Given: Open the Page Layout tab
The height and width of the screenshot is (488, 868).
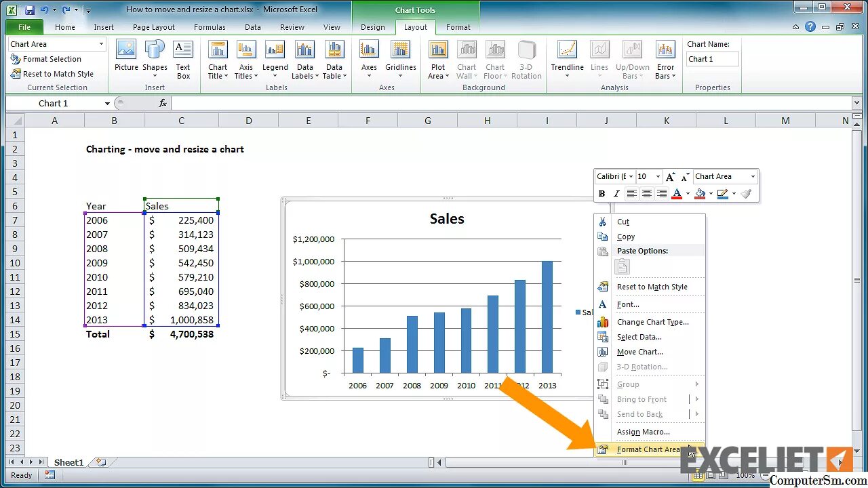Looking at the screenshot, I should [x=154, y=27].
